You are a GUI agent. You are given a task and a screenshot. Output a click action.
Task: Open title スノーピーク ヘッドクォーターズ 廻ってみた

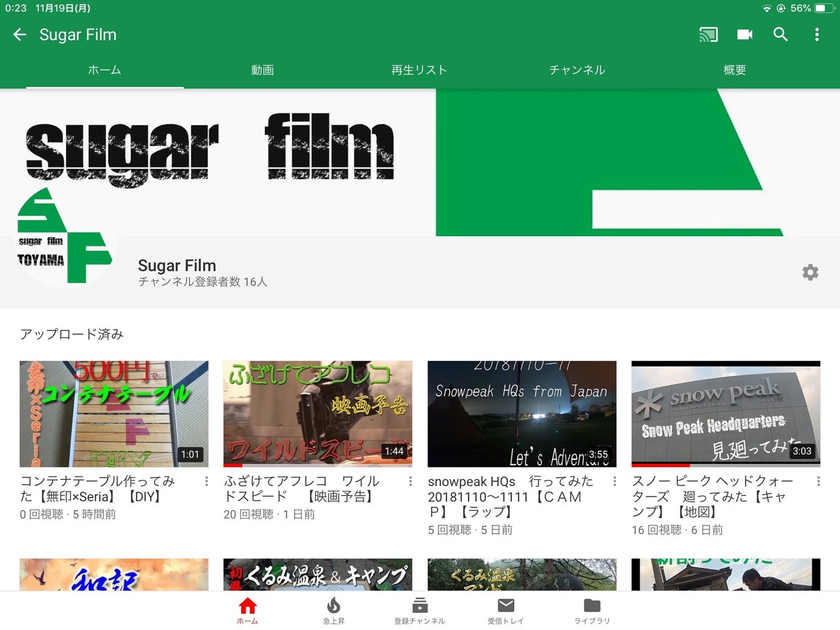click(713, 496)
